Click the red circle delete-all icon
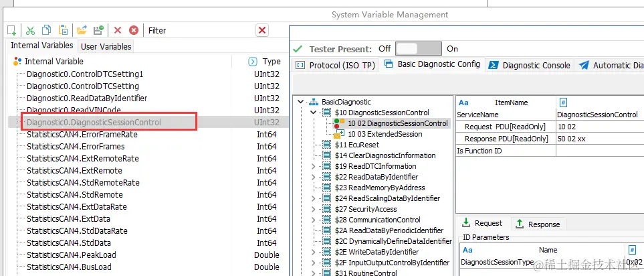Viewport: 644px width, 276px height. tap(134, 30)
